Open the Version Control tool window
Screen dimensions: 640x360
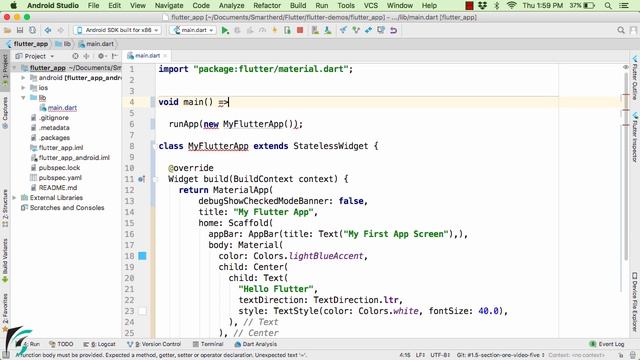(x=154, y=344)
